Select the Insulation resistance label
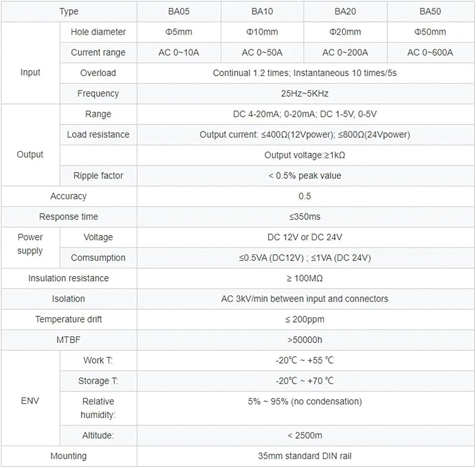This screenshot has width=476, height=468. 69,278
